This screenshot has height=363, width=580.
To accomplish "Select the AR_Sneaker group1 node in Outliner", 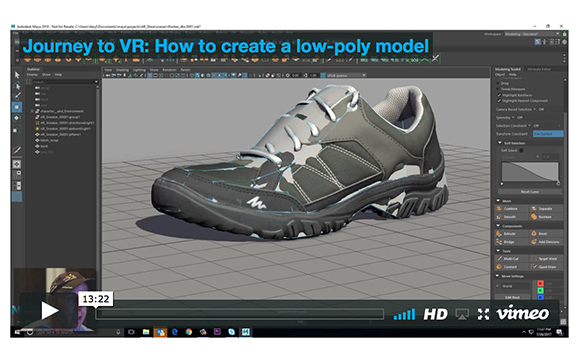I will [60, 117].
